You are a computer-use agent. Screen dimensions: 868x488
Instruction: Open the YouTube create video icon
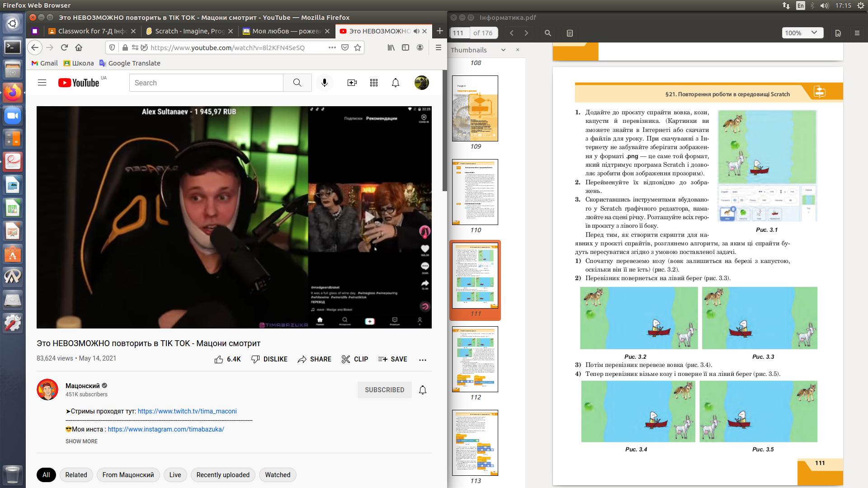pos(352,83)
